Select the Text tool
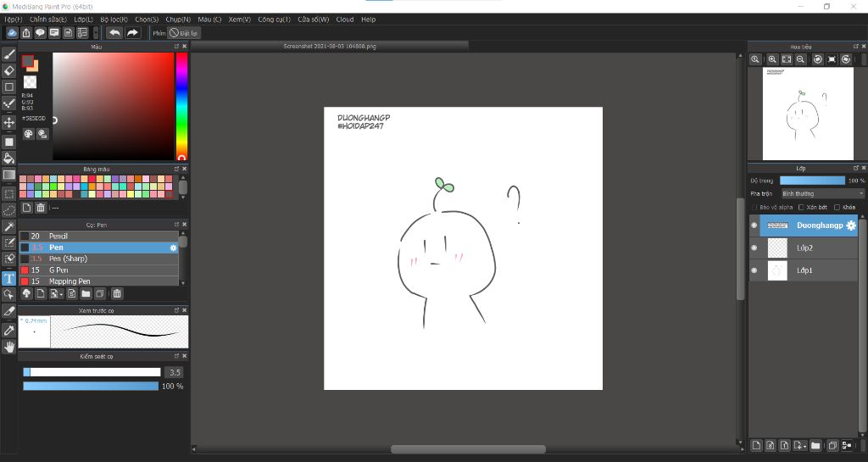The width and height of the screenshot is (868, 462). coord(8,278)
